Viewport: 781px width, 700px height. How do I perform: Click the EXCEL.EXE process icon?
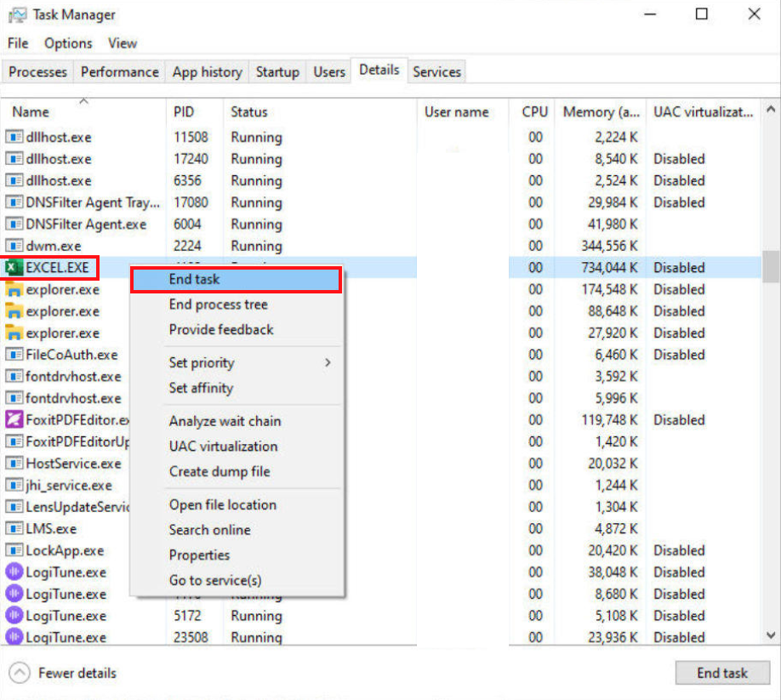[14, 268]
